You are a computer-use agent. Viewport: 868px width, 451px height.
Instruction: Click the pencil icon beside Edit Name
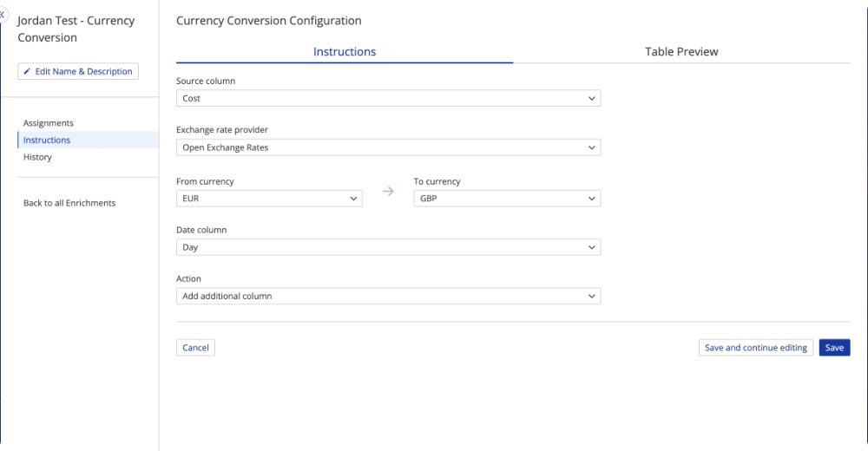coord(27,71)
